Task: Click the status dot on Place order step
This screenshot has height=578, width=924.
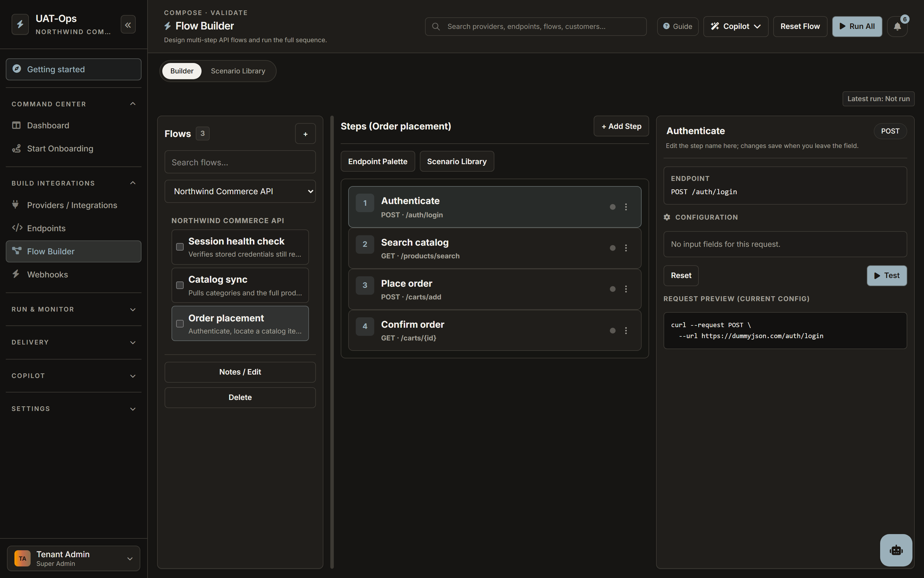Action: tap(612, 289)
